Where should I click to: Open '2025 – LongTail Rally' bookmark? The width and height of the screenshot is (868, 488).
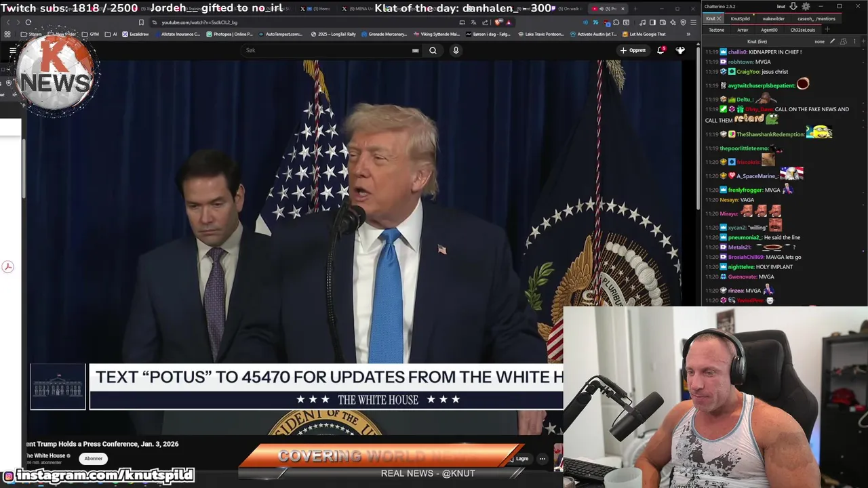[x=333, y=34]
